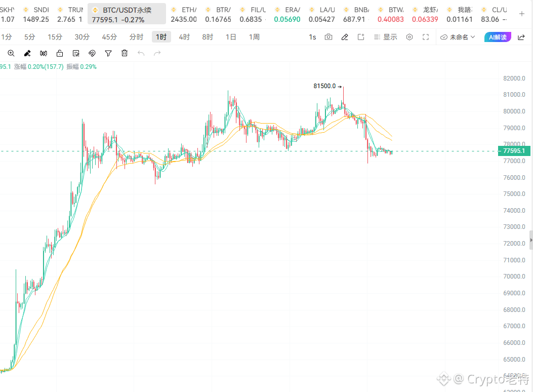533x392 pixels.
Task: Open the CL/U symbol tab
Action: (495, 14)
